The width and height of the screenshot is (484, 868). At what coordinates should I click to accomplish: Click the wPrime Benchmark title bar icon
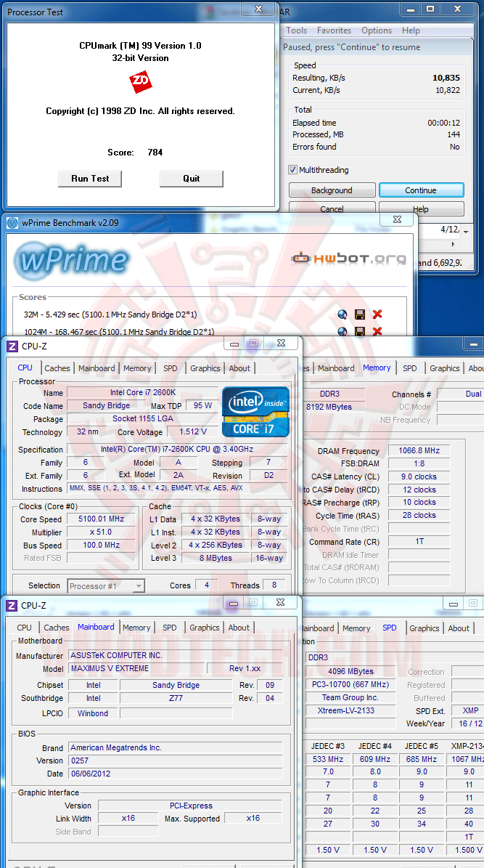click(12, 223)
